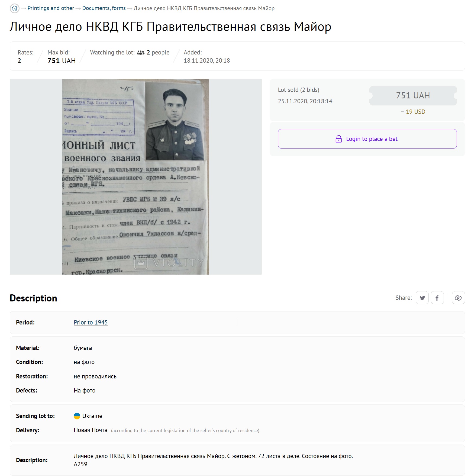Image resolution: width=468 pixels, height=476 pixels.
Task: Click the Violity watermark on photo
Action: tap(169, 262)
